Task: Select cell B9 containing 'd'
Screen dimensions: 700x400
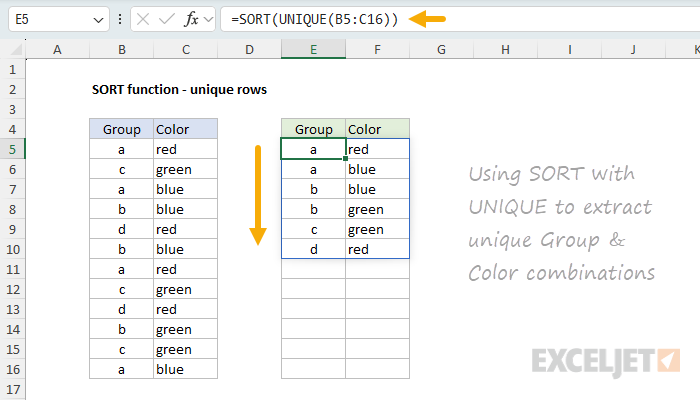Action: (x=121, y=229)
